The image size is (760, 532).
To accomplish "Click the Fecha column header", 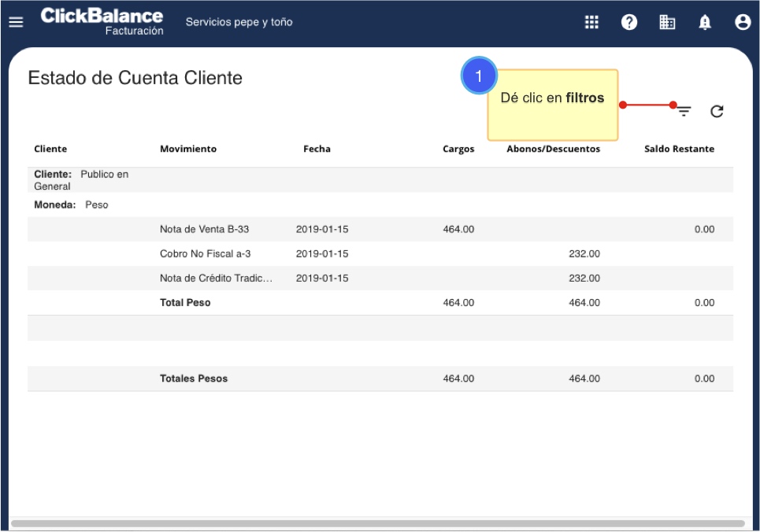I will pos(317,149).
